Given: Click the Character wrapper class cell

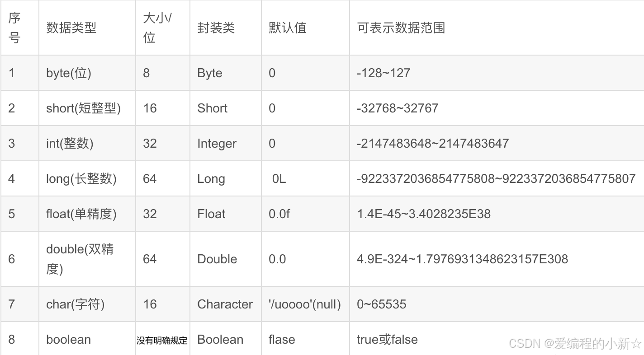Looking at the screenshot, I should click(225, 304).
